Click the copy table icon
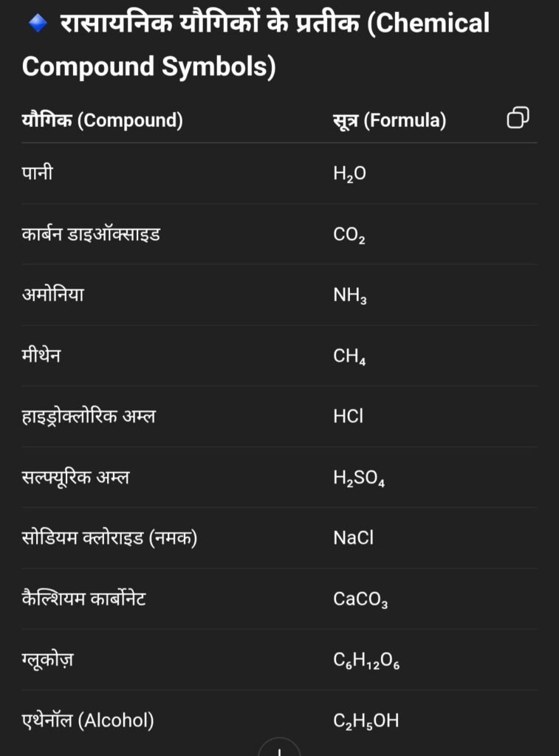The width and height of the screenshot is (559, 756). point(518,118)
